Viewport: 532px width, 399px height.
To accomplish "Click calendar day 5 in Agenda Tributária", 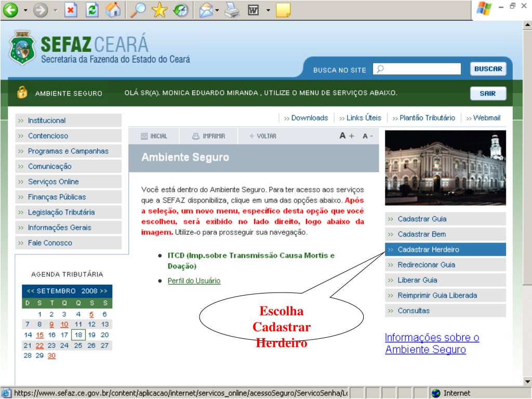I will click(x=91, y=314).
